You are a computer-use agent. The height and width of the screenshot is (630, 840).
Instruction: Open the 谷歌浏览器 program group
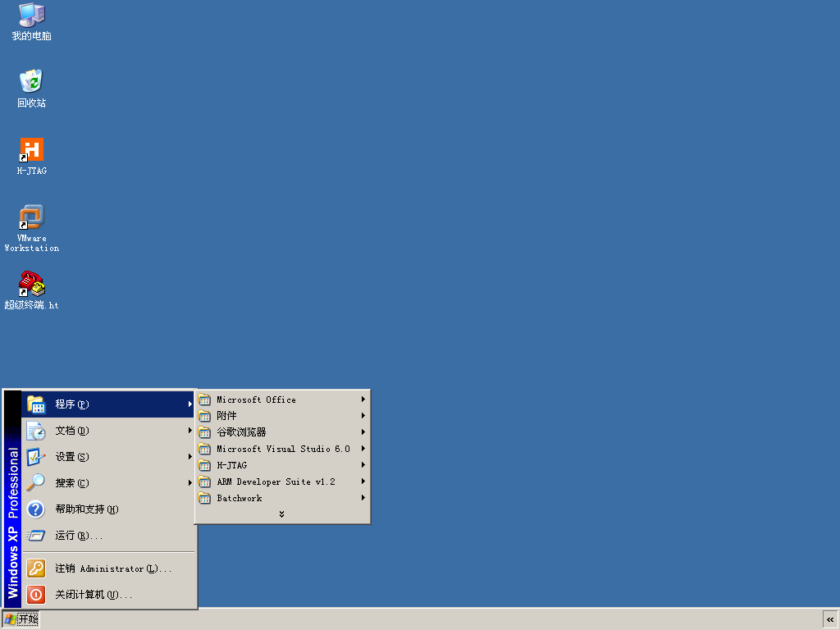[282, 432]
